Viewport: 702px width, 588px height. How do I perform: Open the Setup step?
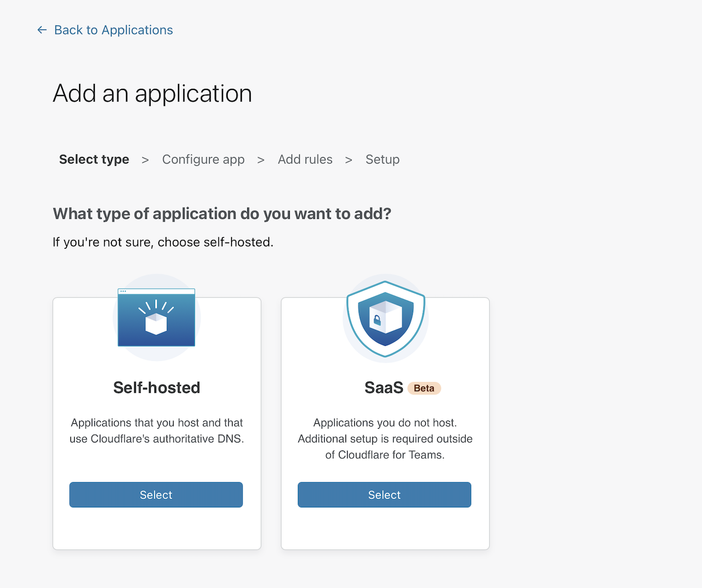coord(382,159)
